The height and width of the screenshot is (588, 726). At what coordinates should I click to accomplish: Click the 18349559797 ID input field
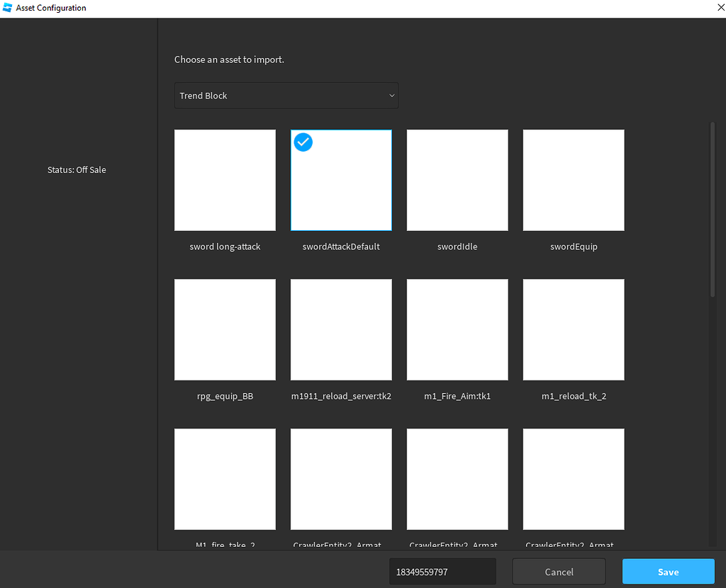tap(442, 571)
